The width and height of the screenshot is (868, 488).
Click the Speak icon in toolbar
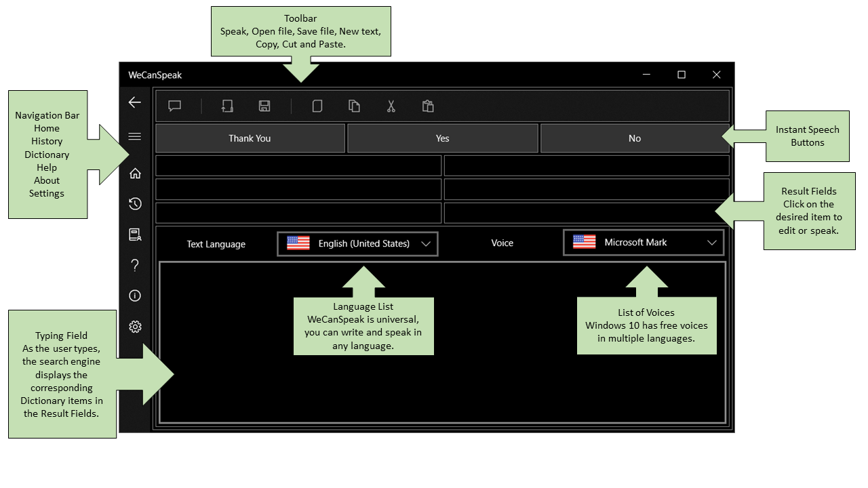(175, 106)
